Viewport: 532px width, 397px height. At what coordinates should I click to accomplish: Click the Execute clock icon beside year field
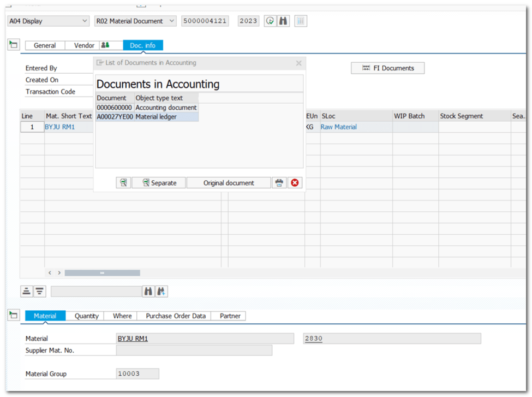[270, 21]
